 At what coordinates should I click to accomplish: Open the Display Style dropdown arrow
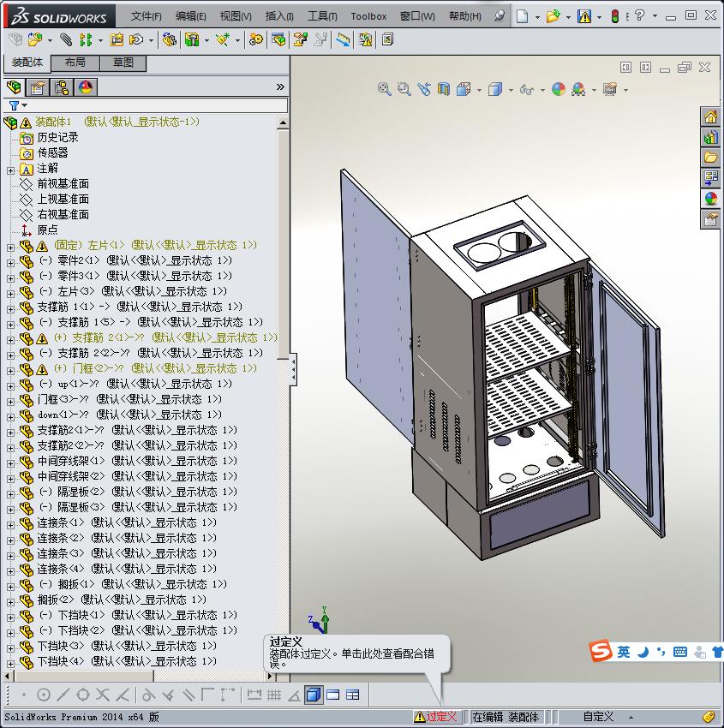click(511, 90)
